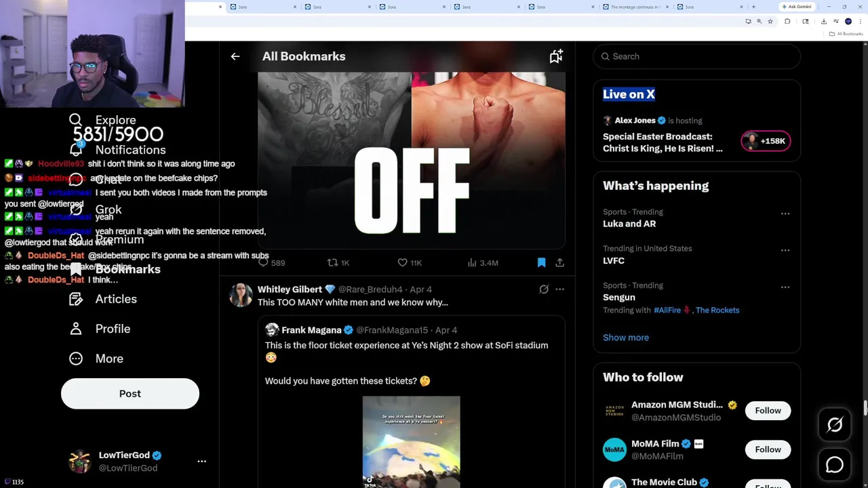Click the Profile person icon in the sidebar
The image size is (868, 488).
point(76,329)
